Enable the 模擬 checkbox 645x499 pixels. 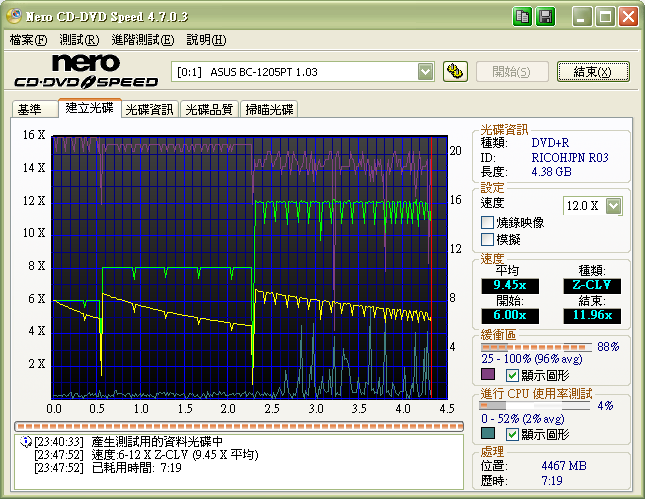pyautogui.click(x=487, y=239)
